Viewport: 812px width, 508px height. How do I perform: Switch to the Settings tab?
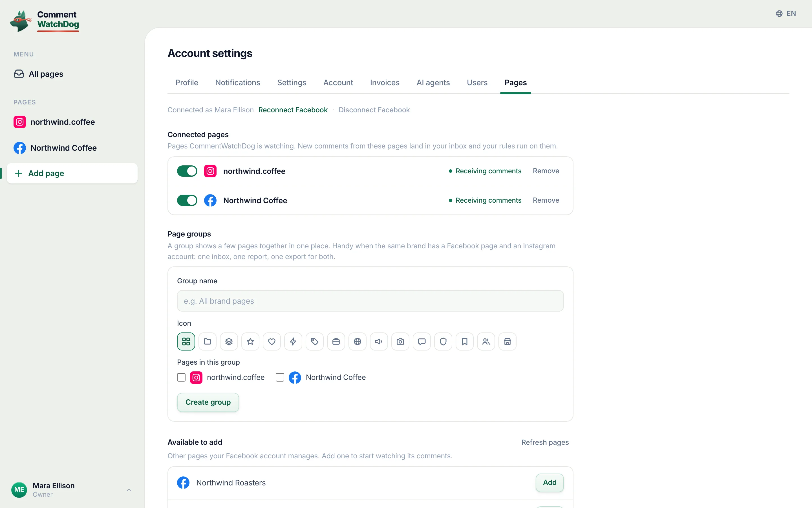tap(292, 83)
